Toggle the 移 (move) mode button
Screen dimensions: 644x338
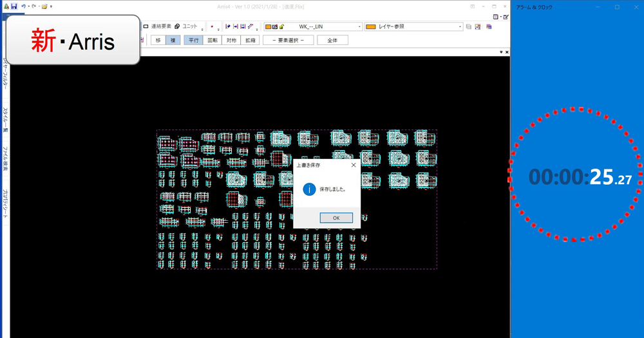[x=158, y=40]
